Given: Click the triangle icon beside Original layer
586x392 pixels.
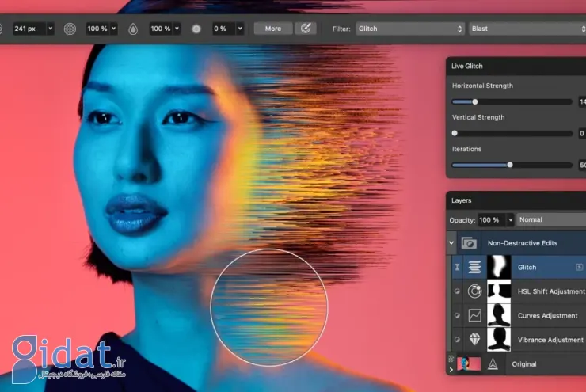Looking at the screenshot, I should (491, 364).
